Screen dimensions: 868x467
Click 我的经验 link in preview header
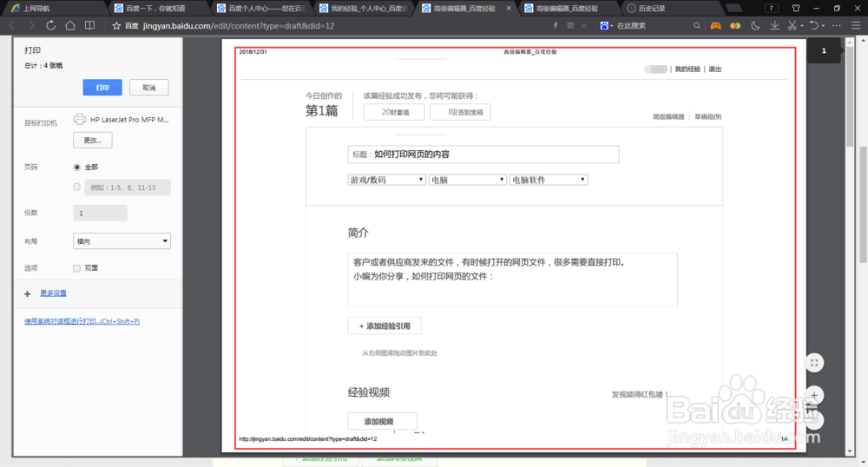[x=687, y=69]
